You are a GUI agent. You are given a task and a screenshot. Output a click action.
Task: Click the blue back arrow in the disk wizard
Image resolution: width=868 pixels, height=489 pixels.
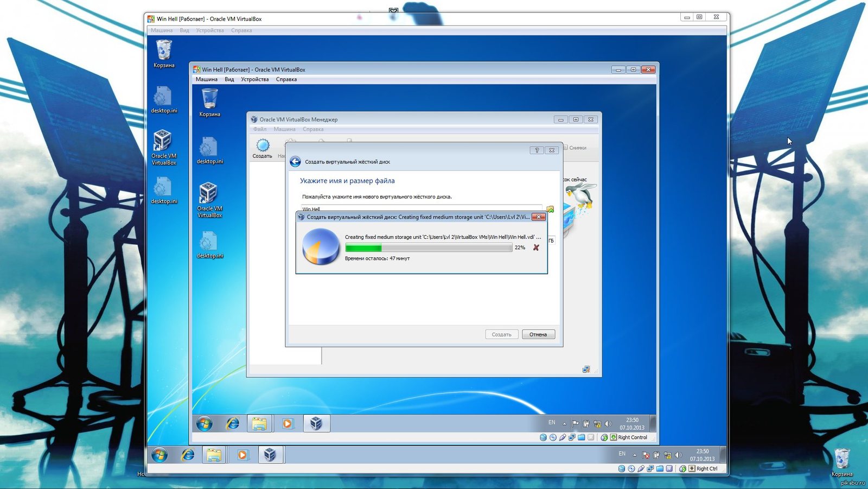click(295, 162)
